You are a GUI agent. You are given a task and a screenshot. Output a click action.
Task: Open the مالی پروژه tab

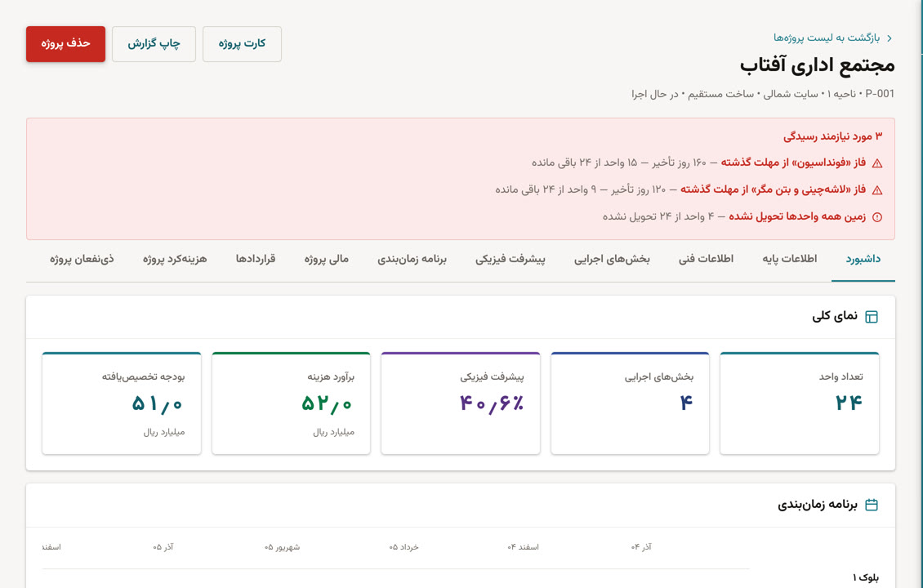click(326, 259)
